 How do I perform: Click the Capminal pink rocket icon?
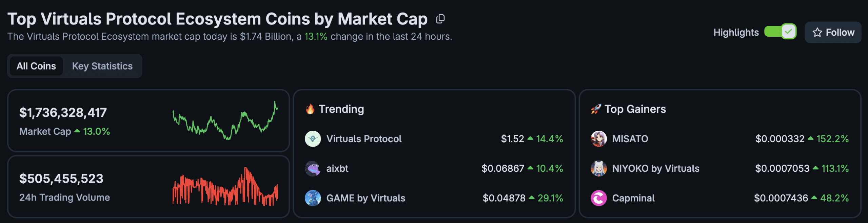point(599,198)
